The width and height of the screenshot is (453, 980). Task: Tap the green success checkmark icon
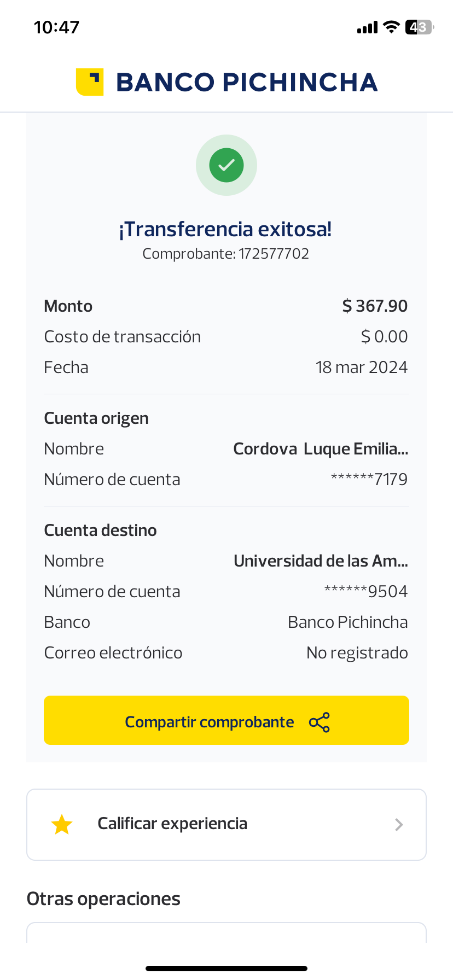click(x=226, y=165)
